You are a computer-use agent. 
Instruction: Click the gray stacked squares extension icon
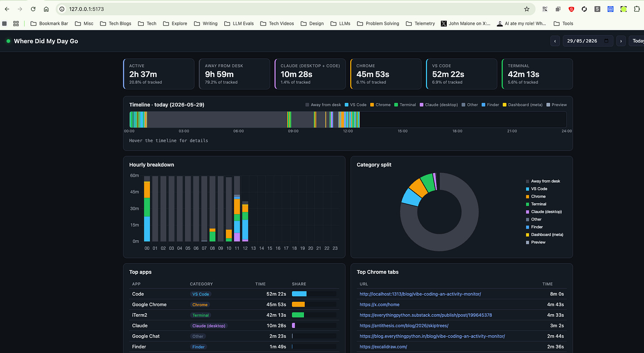click(558, 9)
